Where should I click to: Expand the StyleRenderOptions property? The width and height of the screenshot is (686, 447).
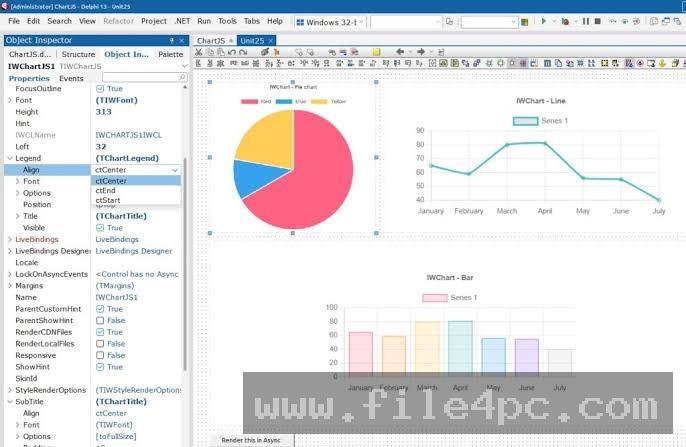click(x=10, y=390)
